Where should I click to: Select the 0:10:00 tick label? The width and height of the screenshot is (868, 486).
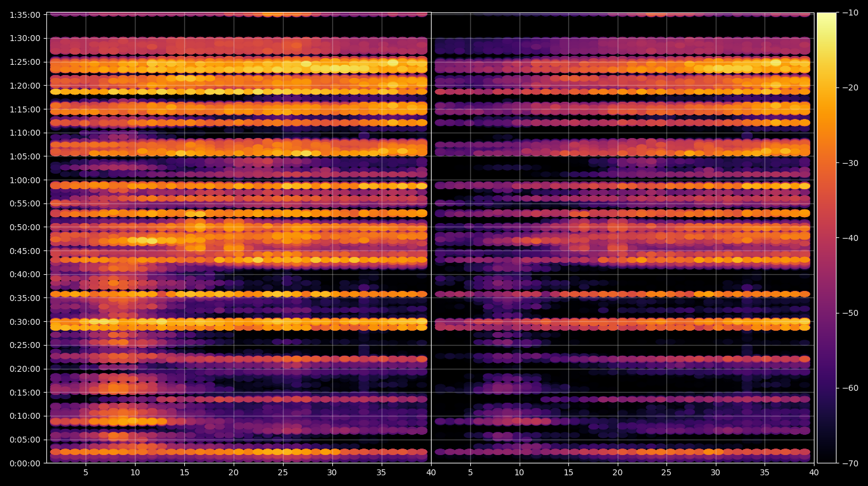(x=25, y=416)
